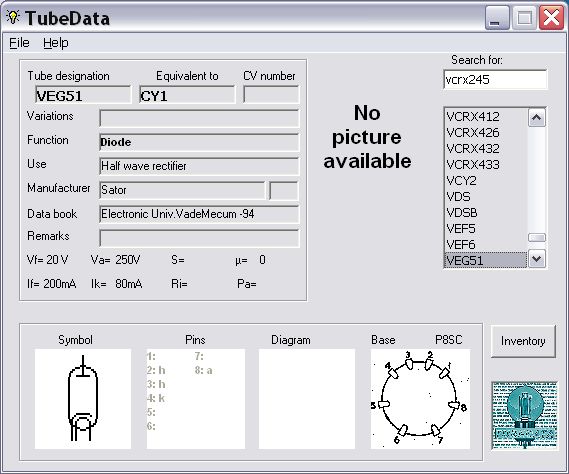Click the P8SC base pin diagram

(420, 399)
